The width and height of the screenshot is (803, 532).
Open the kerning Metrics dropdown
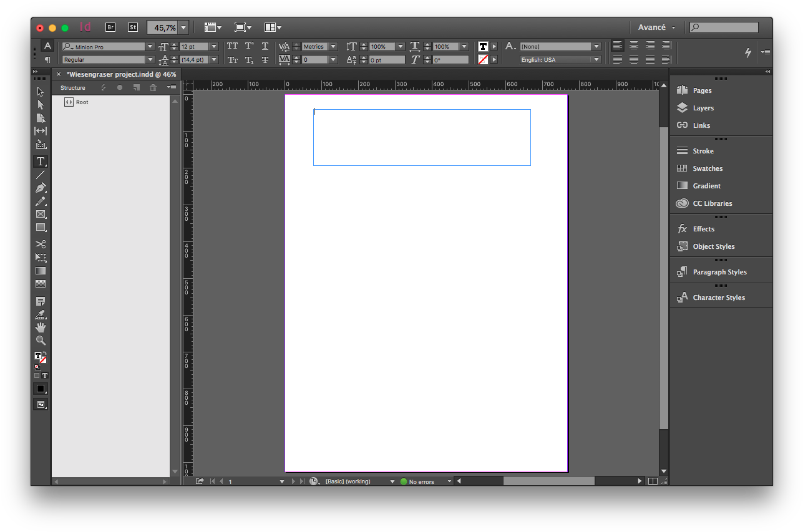pyautogui.click(x=333, y=46)
